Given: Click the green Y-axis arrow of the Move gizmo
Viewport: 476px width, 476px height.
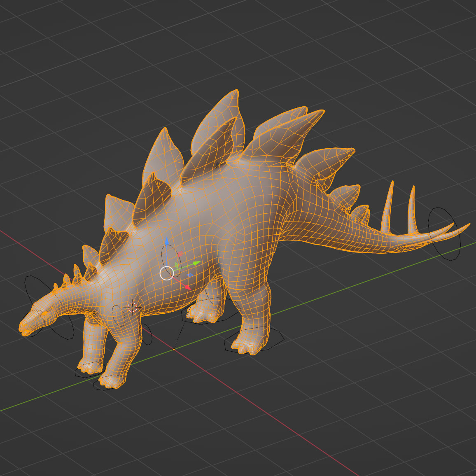Looking at the screenshot, I should tap(196, 263).
